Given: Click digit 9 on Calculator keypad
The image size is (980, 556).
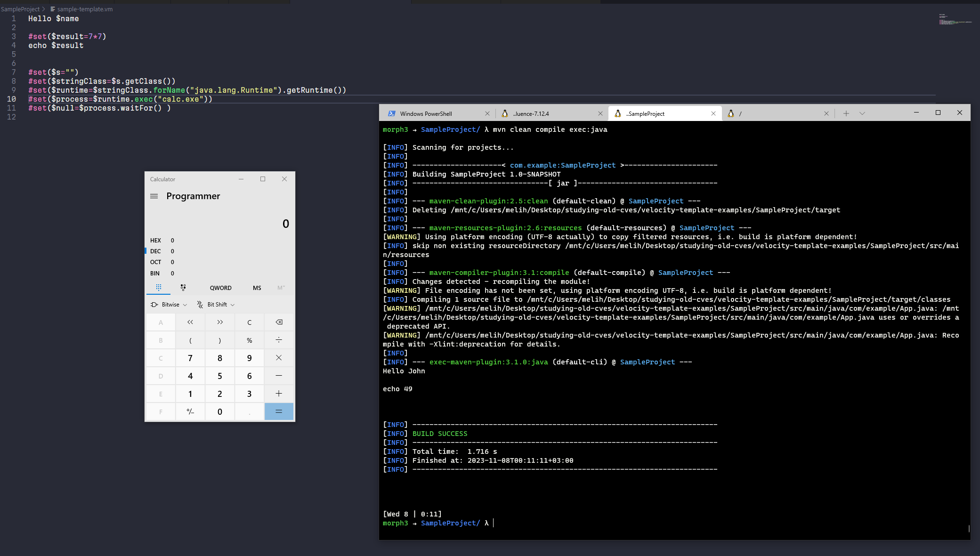Looking at the screenshot, I should [250, 358].
